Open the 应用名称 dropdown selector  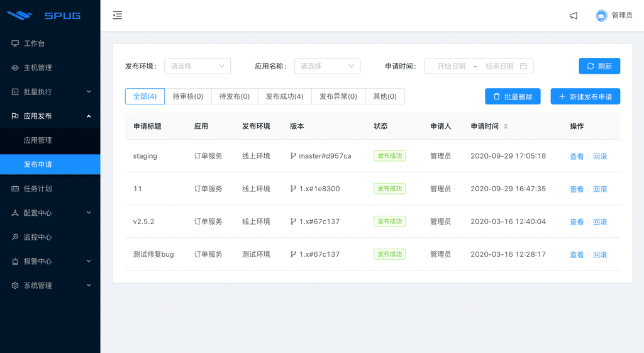[x=327, y=66]
